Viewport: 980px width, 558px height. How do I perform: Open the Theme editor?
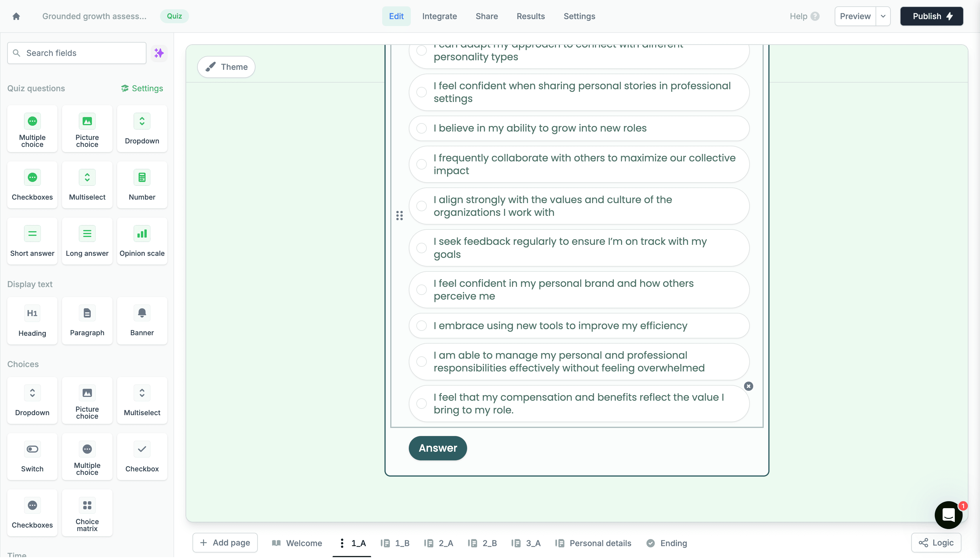(x=226, y=67)
